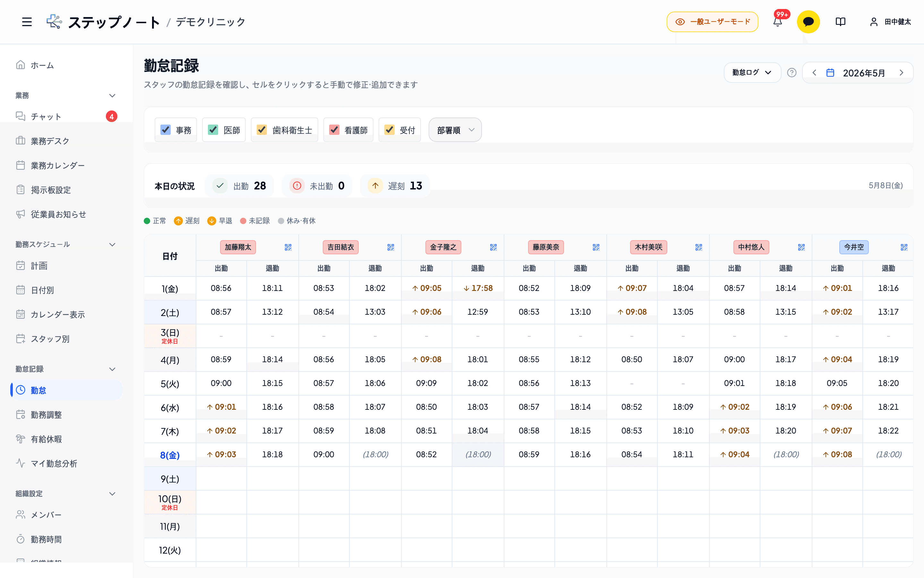Image resolution: width=924 pixels, height=578 pixels.
Task: Open QR code icon for 吉田結衣
Action: [x=390, y=247]
